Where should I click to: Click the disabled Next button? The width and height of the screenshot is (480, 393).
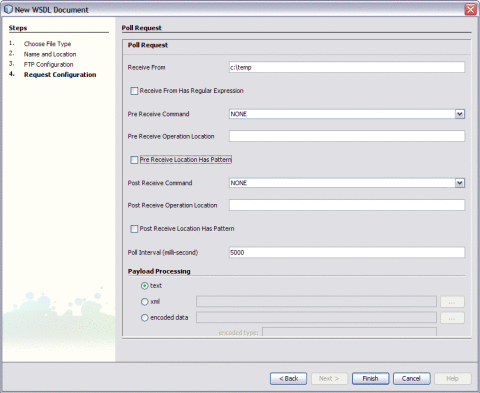tap(329, 378)
